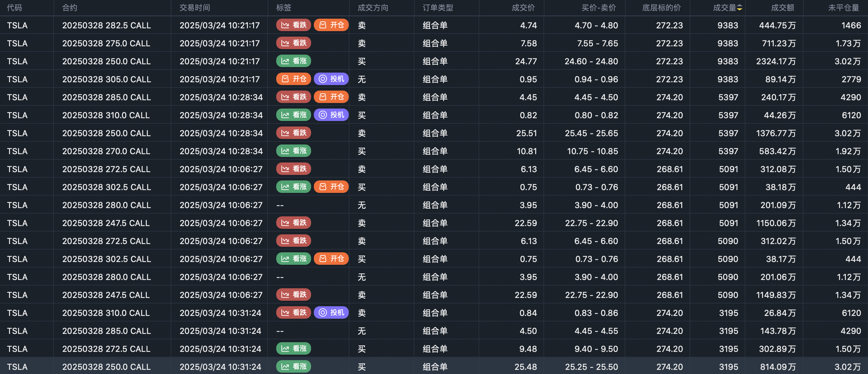Select contract 20250328 305.0 CALL

(107, 80)
